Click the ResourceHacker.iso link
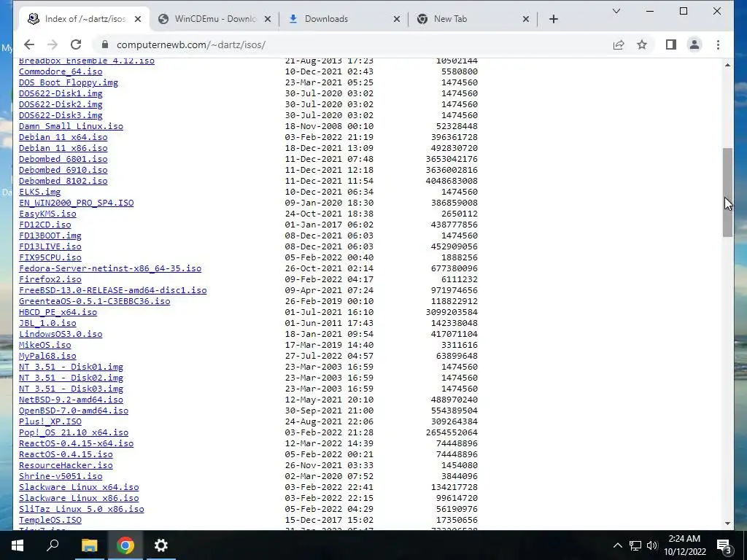Viewport: 747px width, 560px height. [66, 466]
